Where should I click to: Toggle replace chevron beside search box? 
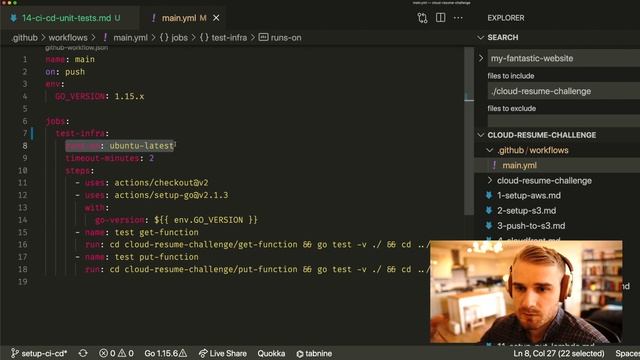(481, 58)
